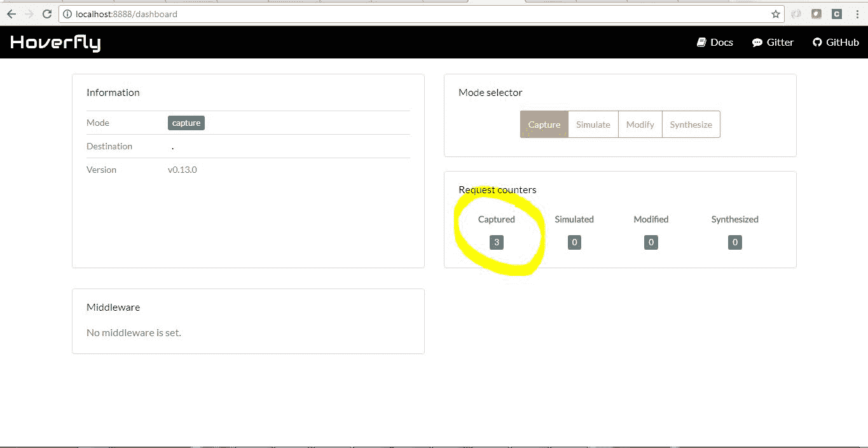Viewport: 868px width, 448px height.
Task: Click the browser extension icon labeled C
Action: (837, 14)
